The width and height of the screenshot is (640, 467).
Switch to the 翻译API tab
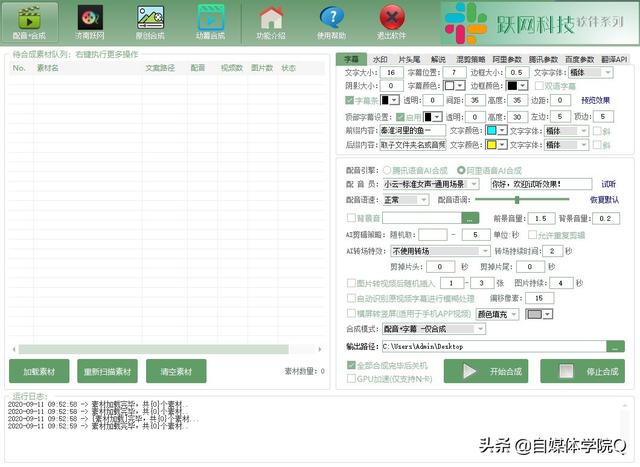tap(614, 59)
